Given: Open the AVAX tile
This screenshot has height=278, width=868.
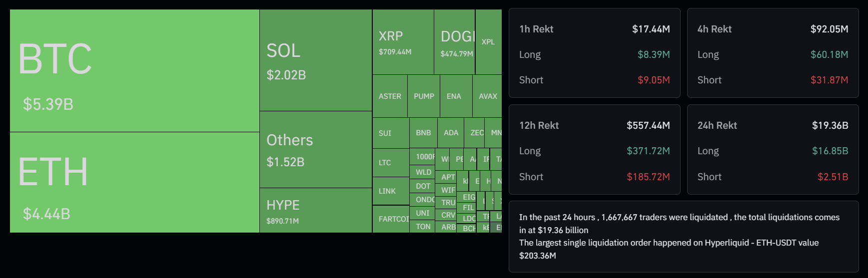Looking at the screenshot, I should (487, 96).
